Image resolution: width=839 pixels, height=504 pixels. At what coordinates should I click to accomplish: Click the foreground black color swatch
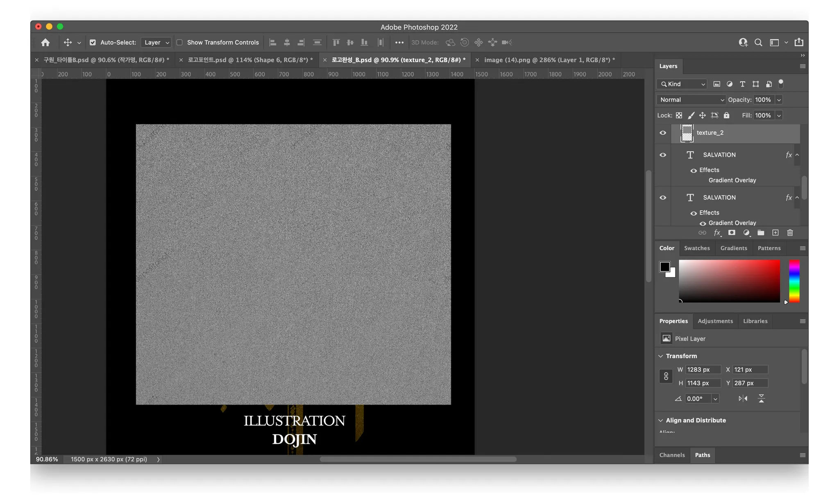[664, 267]
